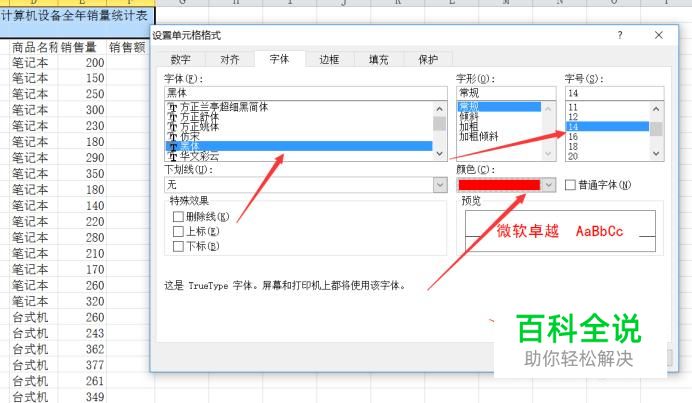Open the 边框 tab

click(329, 60)
